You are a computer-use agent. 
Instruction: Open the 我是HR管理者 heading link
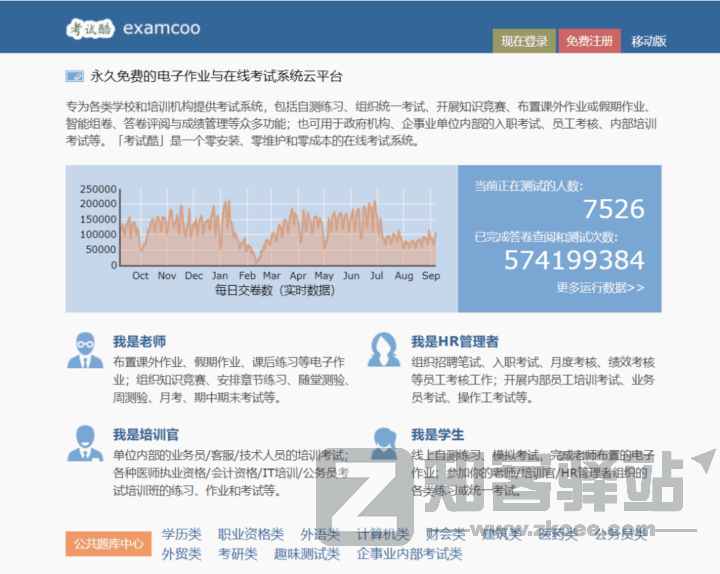(x=455, y=342)
